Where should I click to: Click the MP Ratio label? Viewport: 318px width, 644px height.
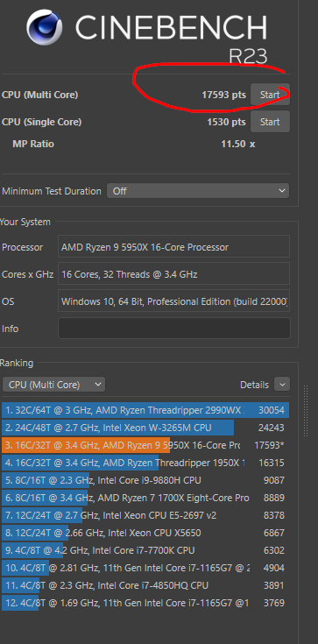click(x=33, y=145)
